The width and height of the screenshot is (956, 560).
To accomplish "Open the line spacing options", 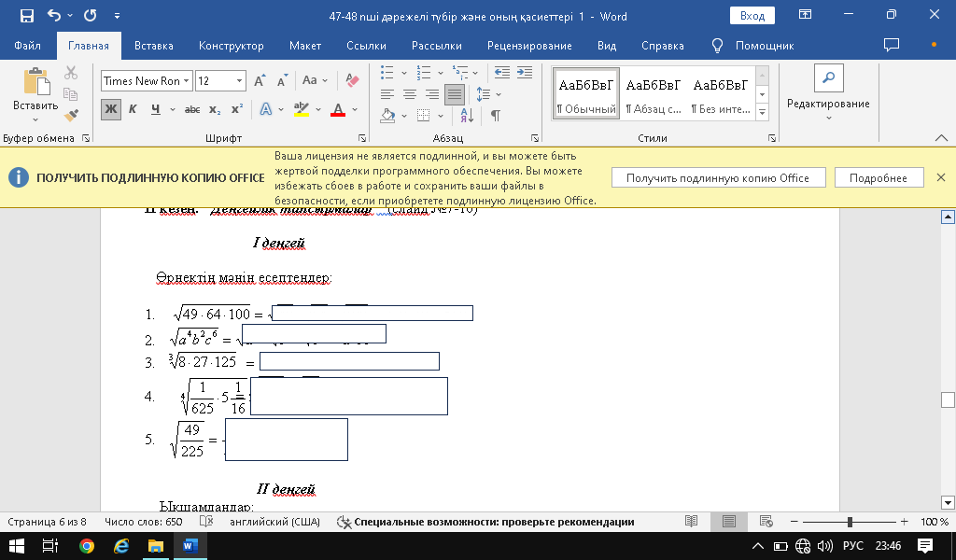I will [x=483, y=94].
